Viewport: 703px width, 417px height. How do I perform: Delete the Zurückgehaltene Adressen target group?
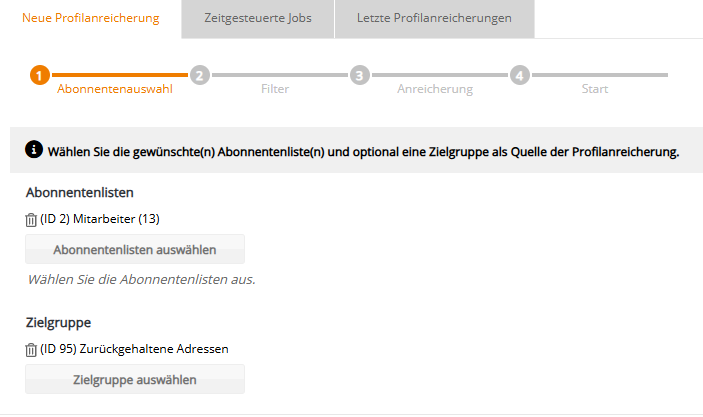point(31,350)
